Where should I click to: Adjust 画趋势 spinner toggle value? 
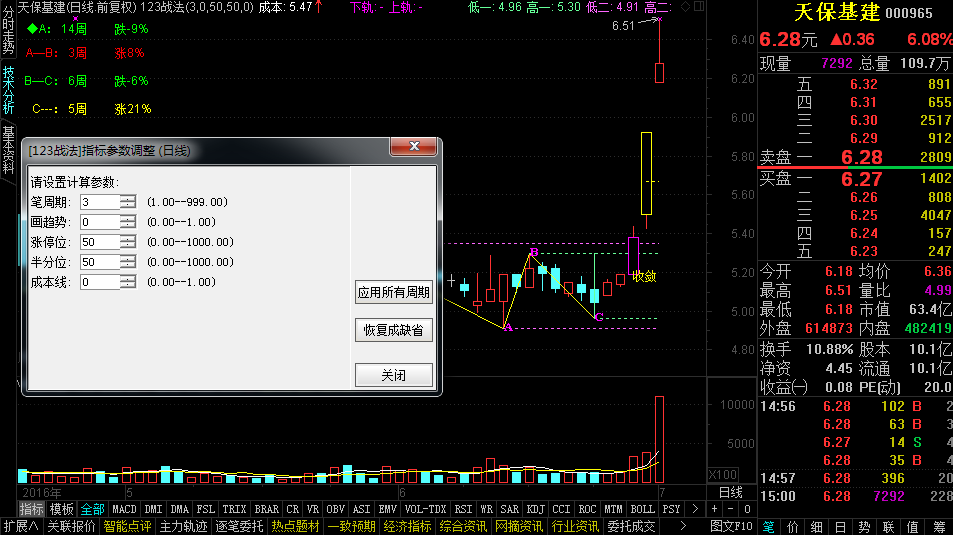coord(128,222)
